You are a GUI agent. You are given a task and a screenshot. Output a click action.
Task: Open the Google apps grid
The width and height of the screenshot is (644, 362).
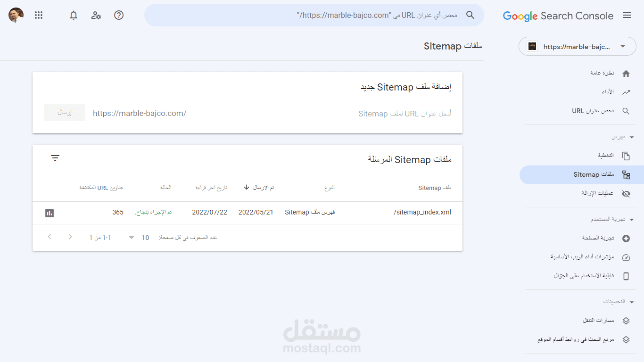[x=39, y=15]
